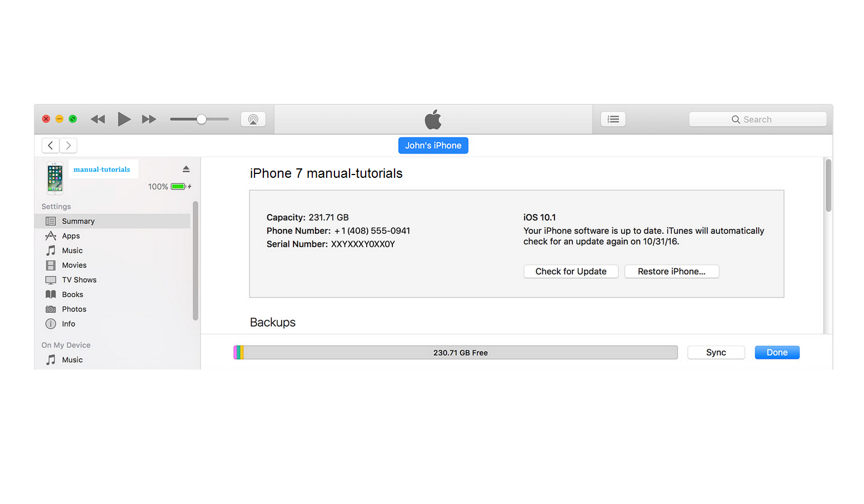Select Music under On My Device
The height and width of the screenshot is (504, 864).
click(x=112, y=360)
